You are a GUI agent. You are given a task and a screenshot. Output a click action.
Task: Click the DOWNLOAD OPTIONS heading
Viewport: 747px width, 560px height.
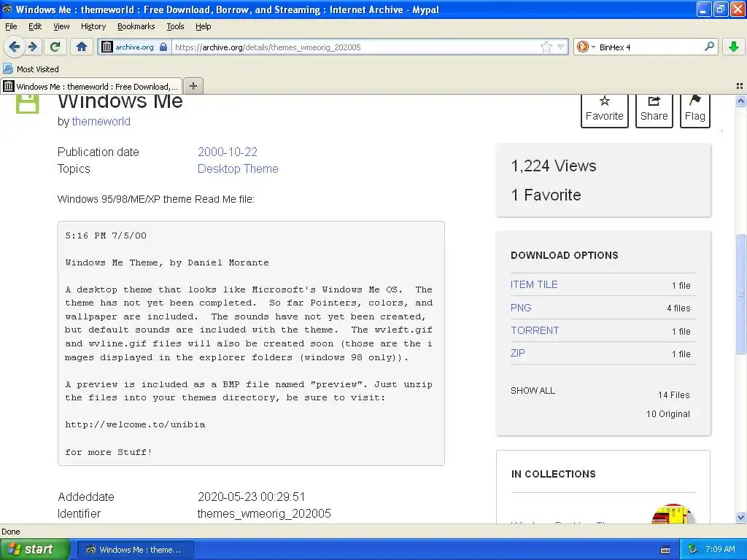(x=565, y=255)
